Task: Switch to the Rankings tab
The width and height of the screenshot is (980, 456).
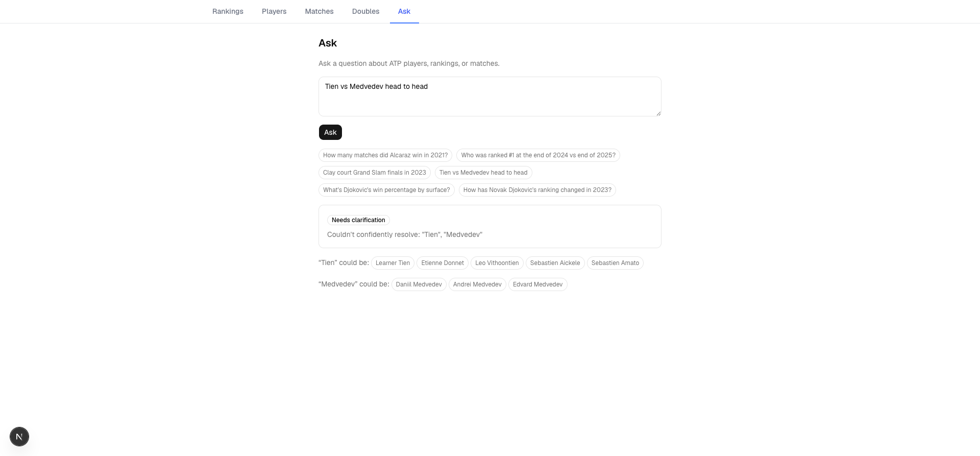Action: (228, 11)
